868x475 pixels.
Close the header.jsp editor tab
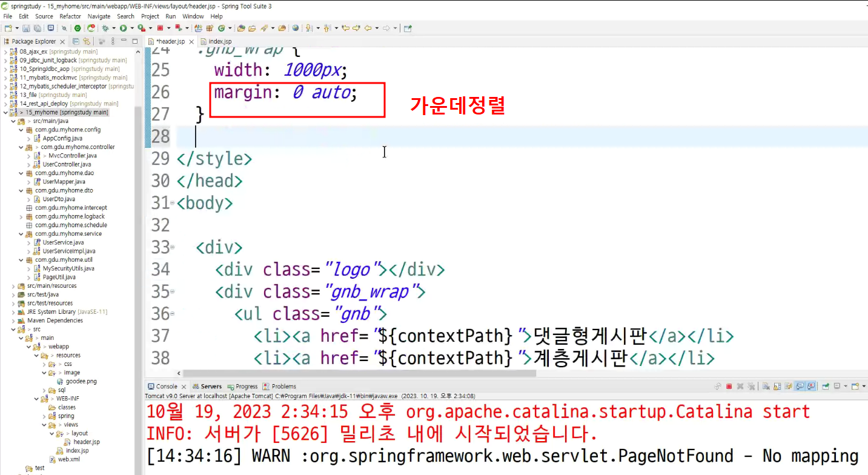(191, 41)
